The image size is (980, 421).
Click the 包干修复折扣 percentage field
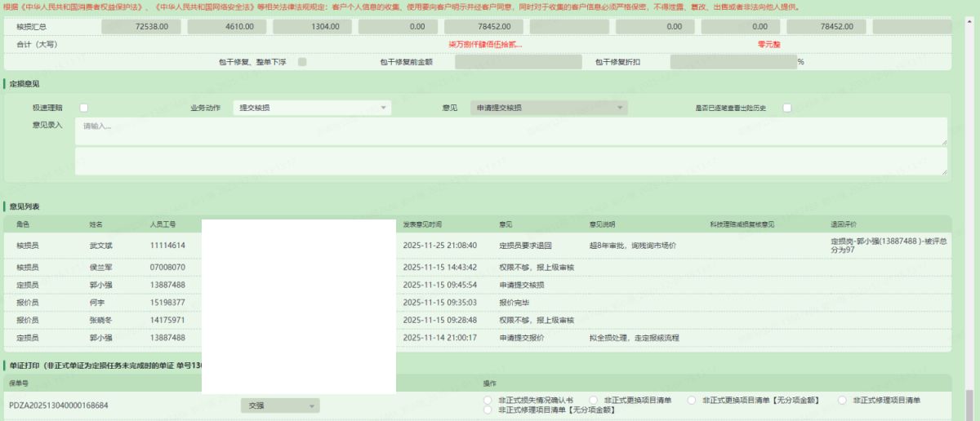click(x=733, y=62)
